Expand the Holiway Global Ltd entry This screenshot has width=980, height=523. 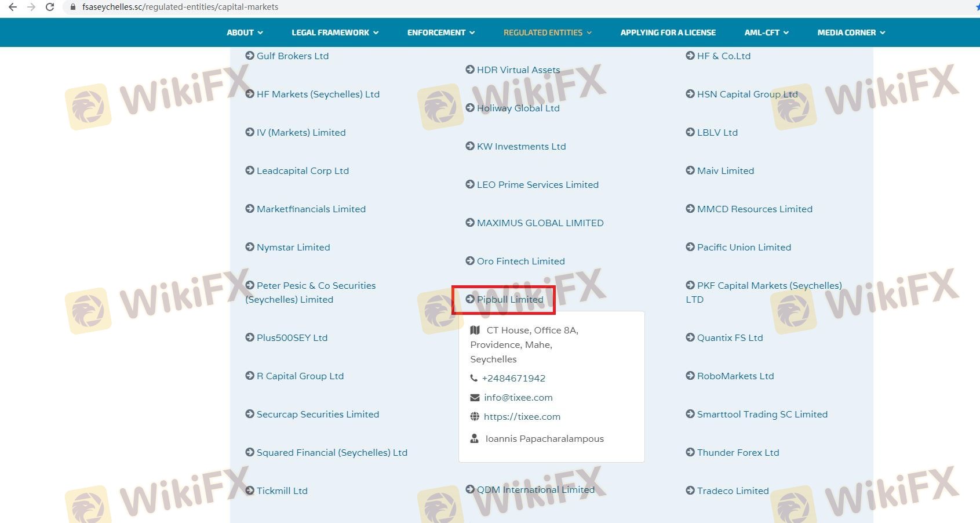(512, 108)
